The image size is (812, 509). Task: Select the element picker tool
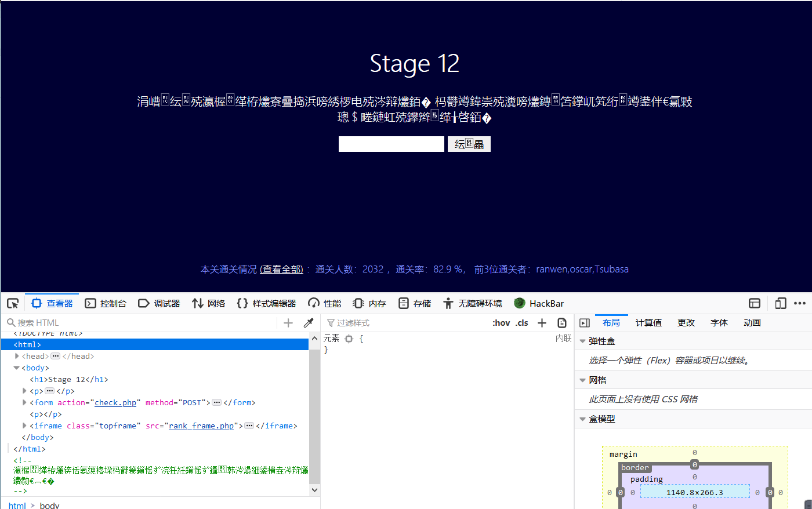point(13,303)
